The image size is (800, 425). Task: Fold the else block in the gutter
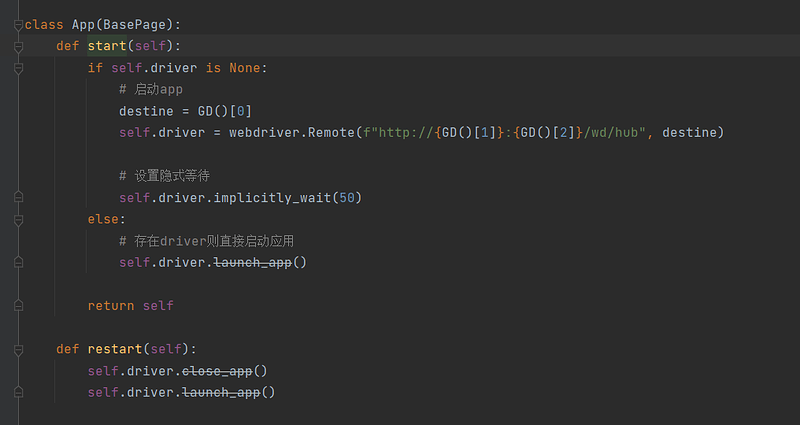click(18, 219)
